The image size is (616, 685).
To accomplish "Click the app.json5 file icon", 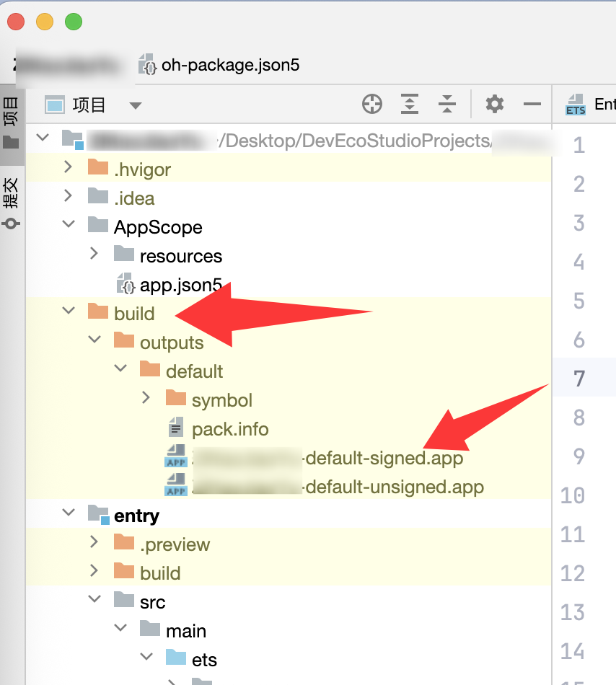I will [x=126, y=285].
